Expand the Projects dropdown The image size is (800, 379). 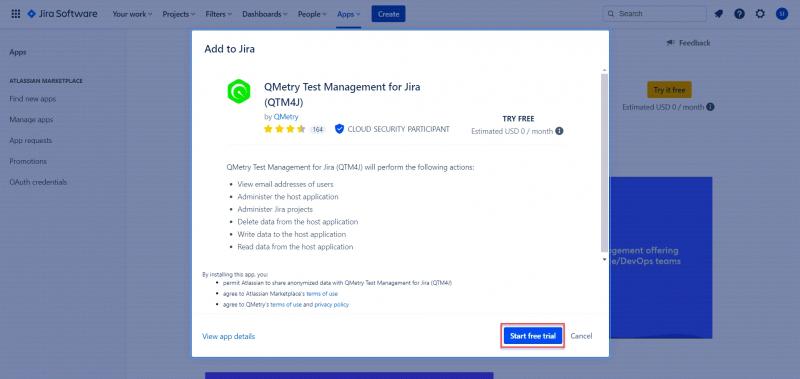coord(179,14)
